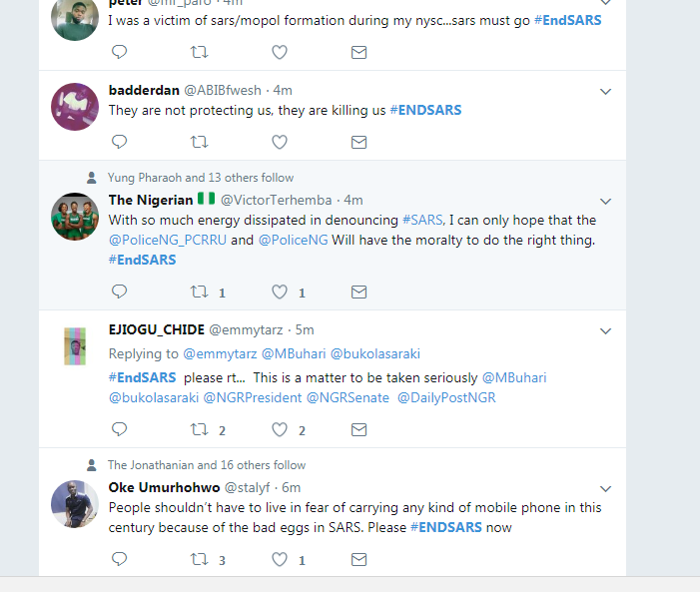
Task: Reply to badderdan's tweet
Action: coord(119,142)
